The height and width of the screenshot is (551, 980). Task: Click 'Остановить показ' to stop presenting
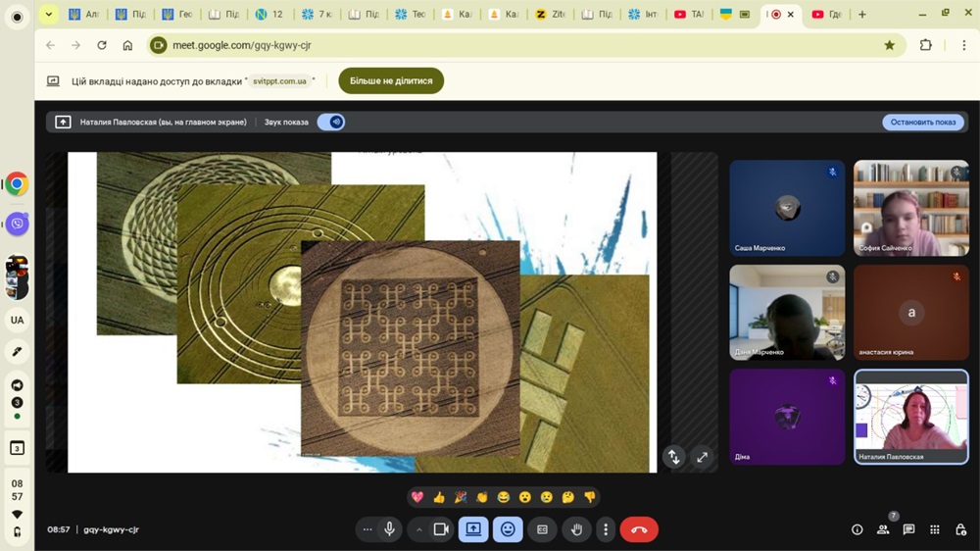(922, 123)
